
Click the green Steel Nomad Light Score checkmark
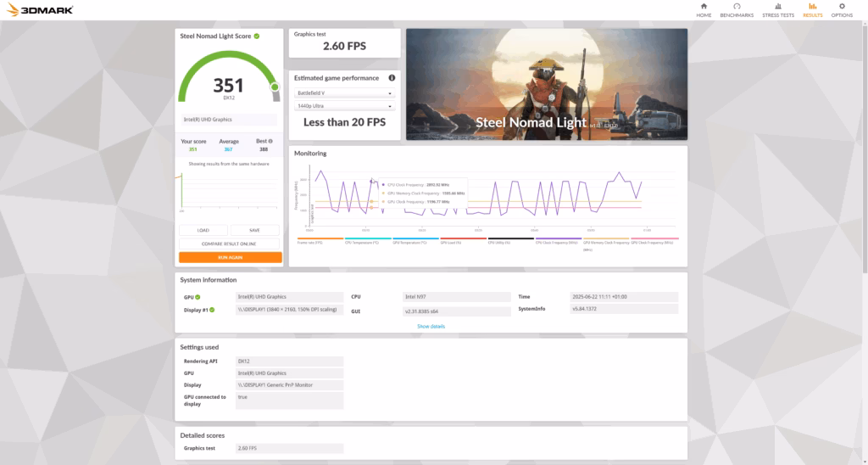point(257,36)
